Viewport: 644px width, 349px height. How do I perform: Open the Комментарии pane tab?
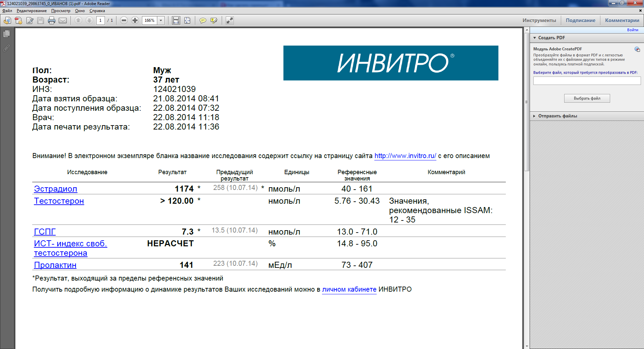pos(622,20)
